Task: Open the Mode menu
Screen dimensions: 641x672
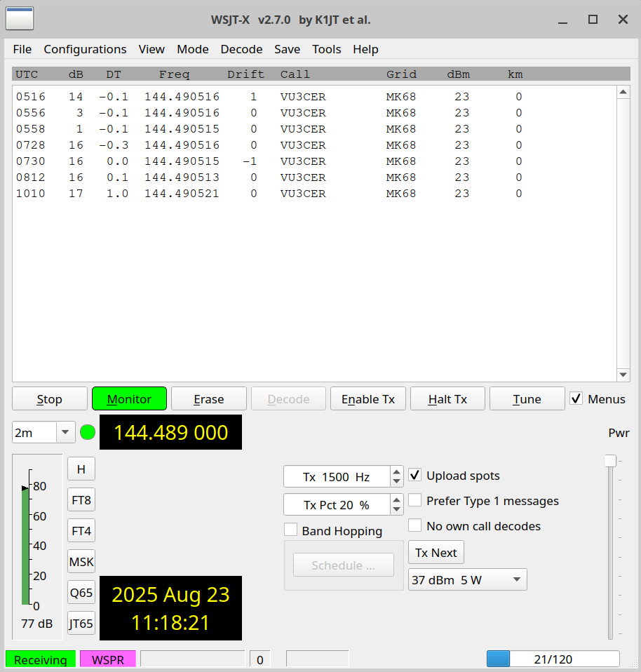Action: point(193,49)
